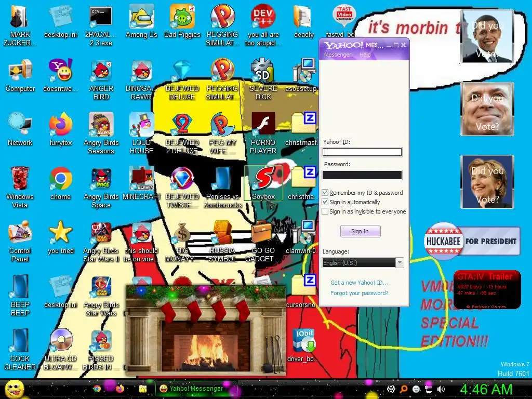Screen dimensions: 532x399
Task: Switch to Yahoo! Messenger taskbar button
Action: point(196,389)
